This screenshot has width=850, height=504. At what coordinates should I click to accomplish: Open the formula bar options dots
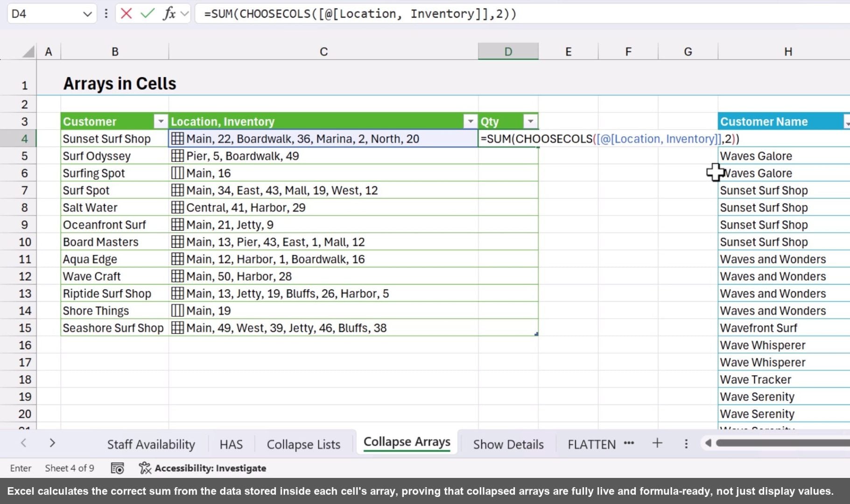click(106, 14)
